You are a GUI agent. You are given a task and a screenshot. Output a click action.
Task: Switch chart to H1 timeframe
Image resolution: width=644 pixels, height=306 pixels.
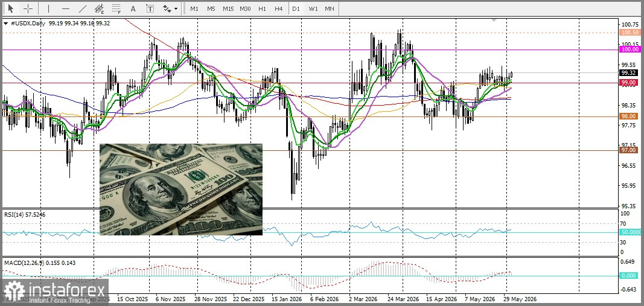(x=262, y=8)
